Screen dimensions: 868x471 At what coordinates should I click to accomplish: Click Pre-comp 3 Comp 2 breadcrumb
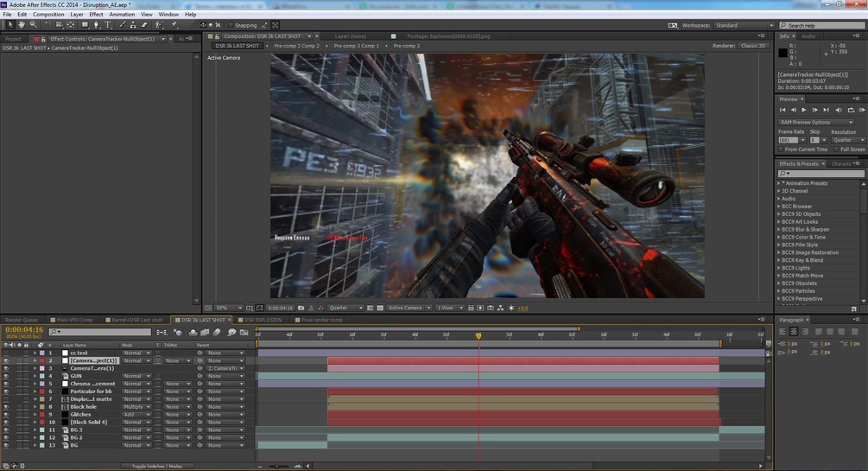(297, 46)
